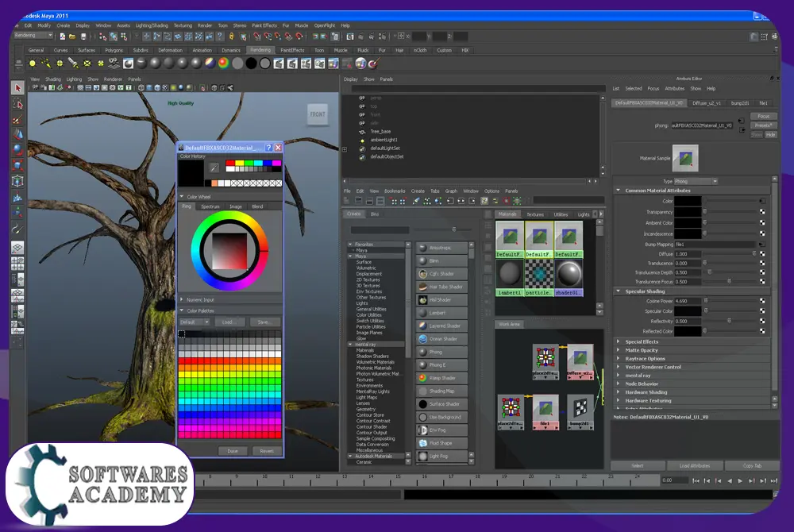Expand the Numeric Input section
Viewport: 794px width, 532px height.
point(182,299)
